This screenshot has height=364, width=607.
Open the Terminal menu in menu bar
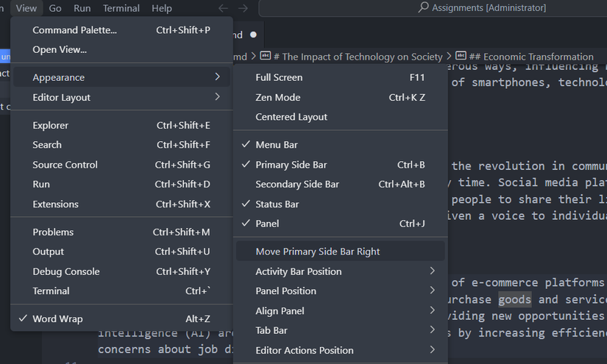[x=121, y=8]
